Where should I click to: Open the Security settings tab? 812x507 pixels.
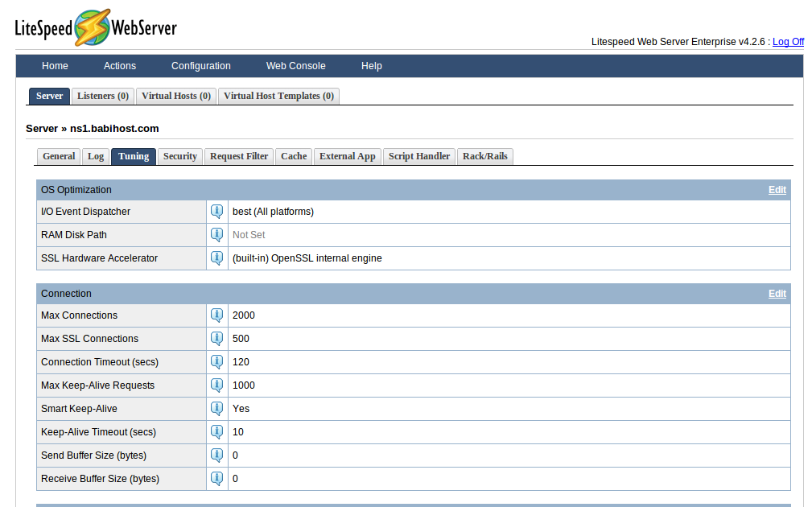point(180,156)
